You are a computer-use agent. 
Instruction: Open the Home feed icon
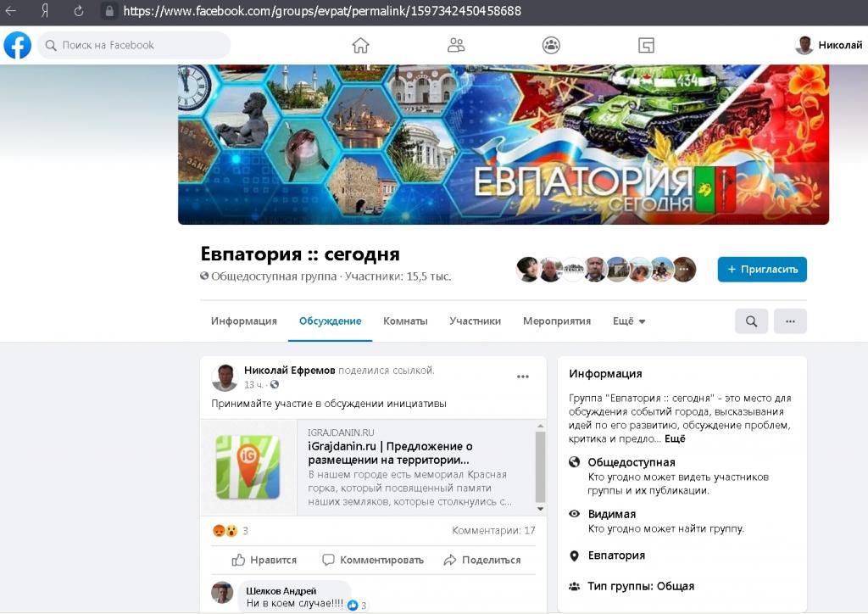click(360, 45)
